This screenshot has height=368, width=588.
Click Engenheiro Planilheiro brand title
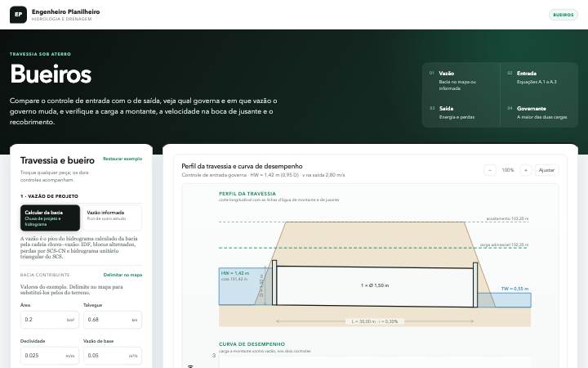tap(65, 11)
